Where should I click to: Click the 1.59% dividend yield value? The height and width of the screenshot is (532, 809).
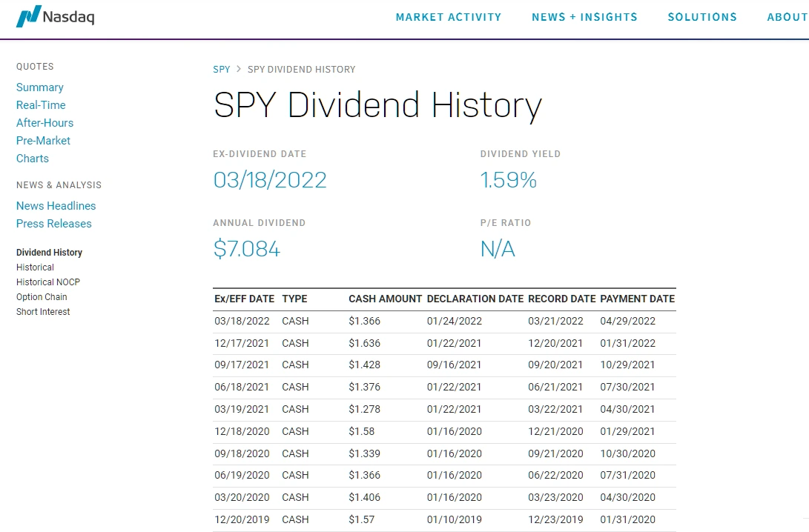coord(508,180)
